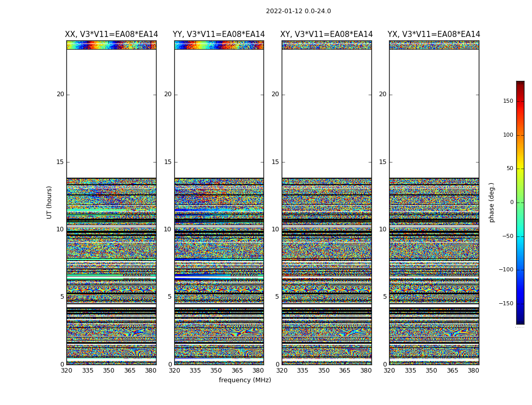Click the 10 hour tick left of XY panel

coord(275,229)
